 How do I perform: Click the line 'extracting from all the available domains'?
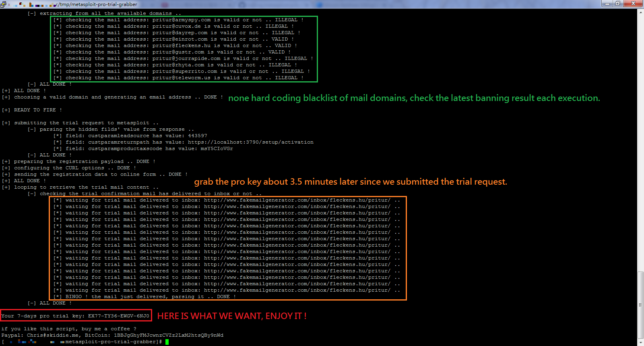tap(105, 13)
